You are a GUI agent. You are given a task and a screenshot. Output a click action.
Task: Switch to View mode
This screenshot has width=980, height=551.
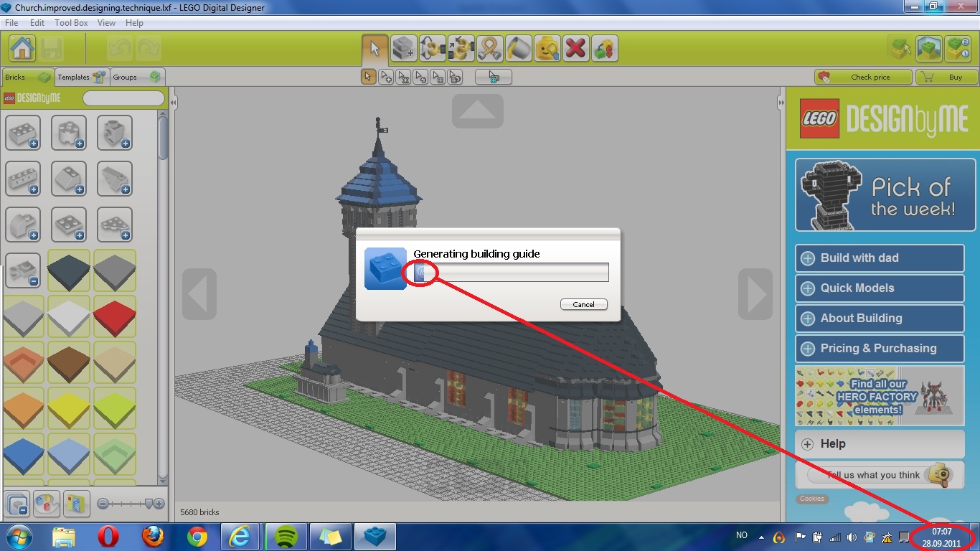(929, 48)
